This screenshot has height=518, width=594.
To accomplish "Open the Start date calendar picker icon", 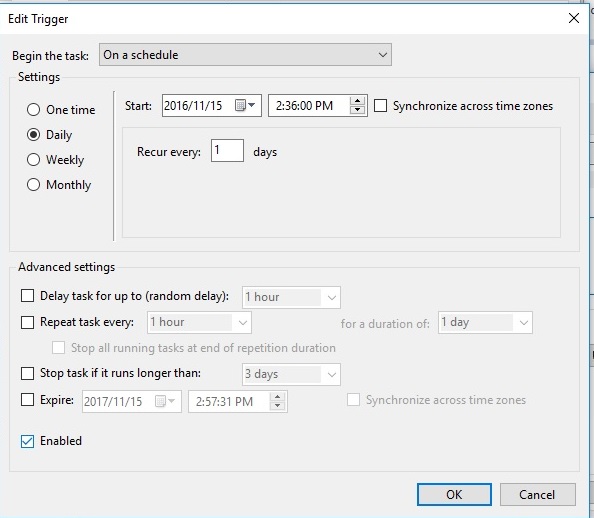I will (245, 105).
